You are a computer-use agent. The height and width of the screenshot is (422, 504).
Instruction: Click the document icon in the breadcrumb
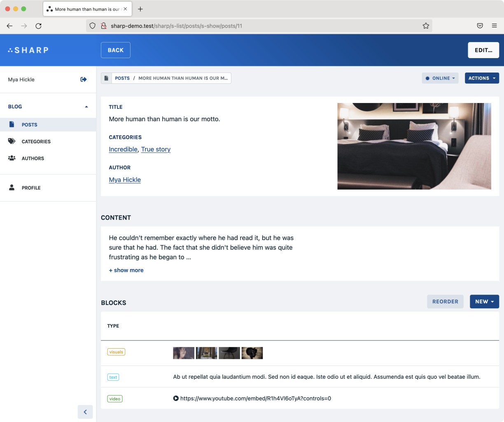point(106,78)
